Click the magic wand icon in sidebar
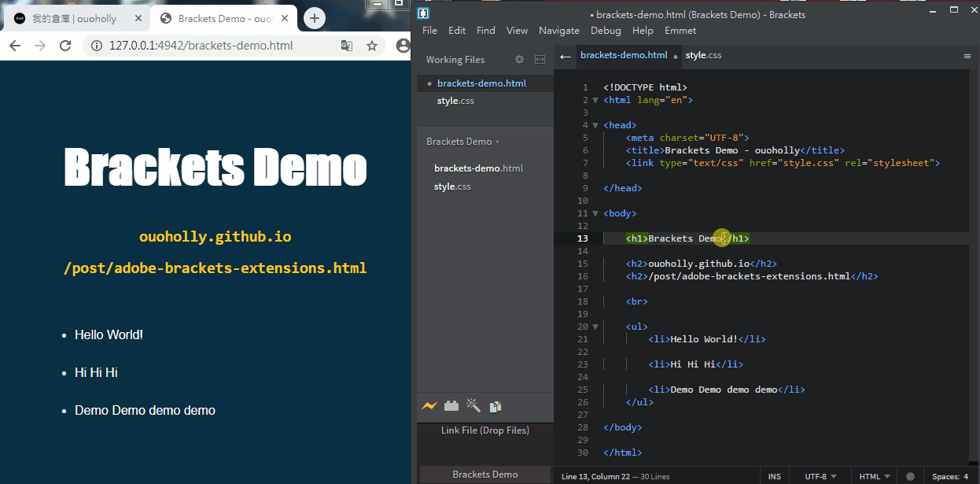Screen dimensions: 980x484 tap(473, 405)
